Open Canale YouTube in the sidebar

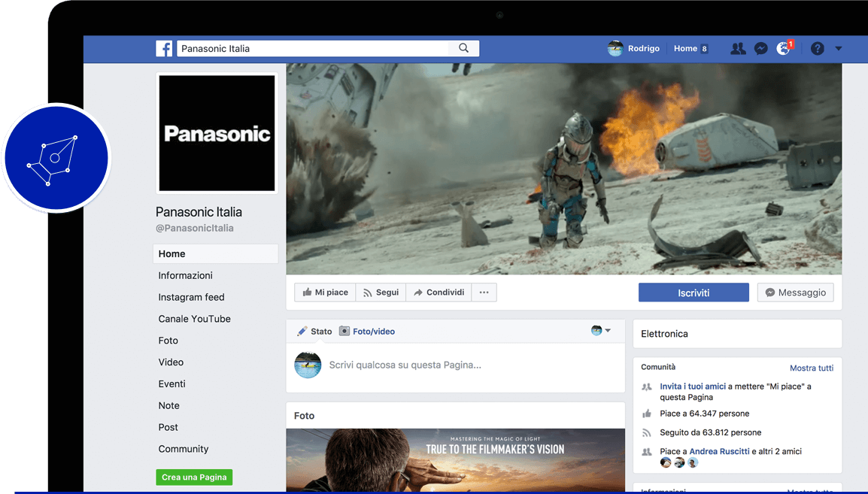point(194,319)
